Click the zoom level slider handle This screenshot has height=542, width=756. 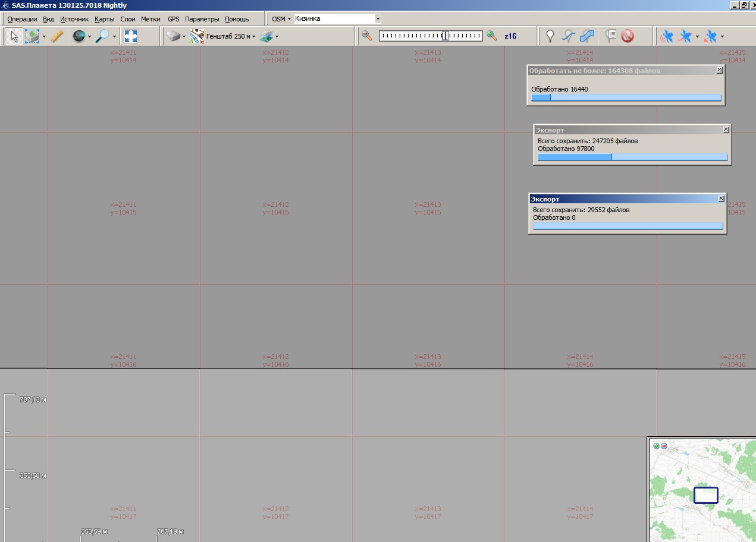[446, 36]
